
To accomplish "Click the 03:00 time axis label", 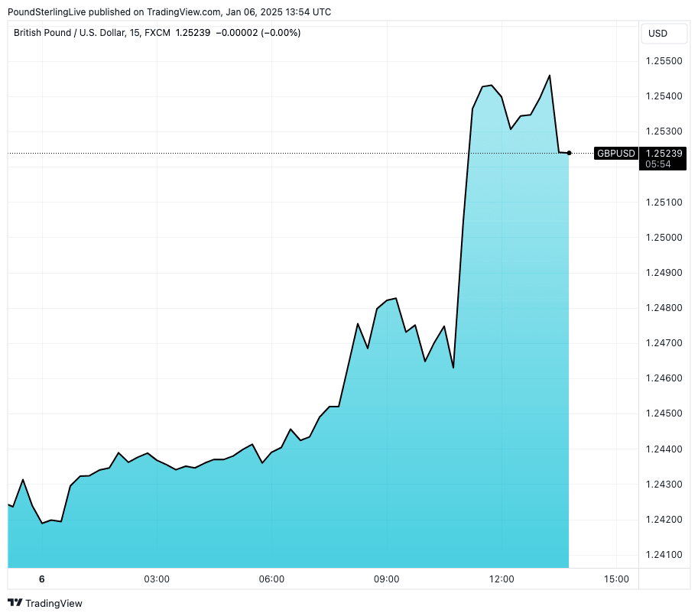I will click(157, 579).
